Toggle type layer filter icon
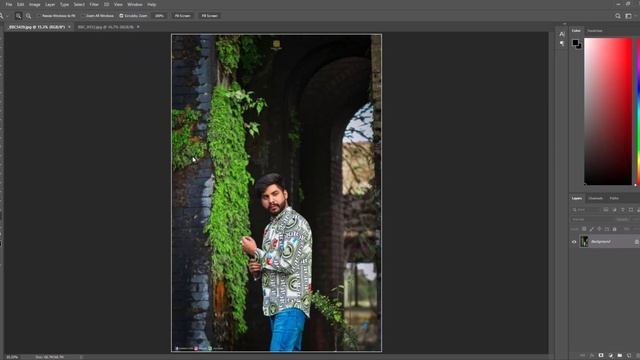 point(622,210)
